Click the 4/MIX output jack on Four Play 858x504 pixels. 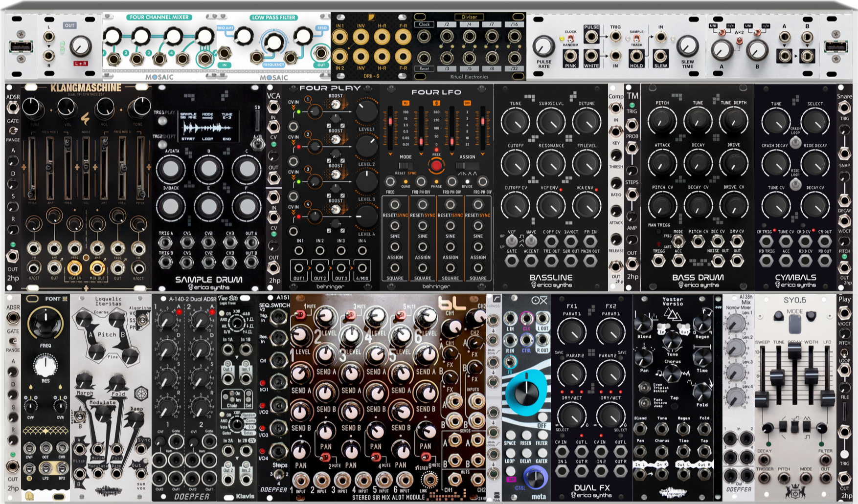[362, 268]
